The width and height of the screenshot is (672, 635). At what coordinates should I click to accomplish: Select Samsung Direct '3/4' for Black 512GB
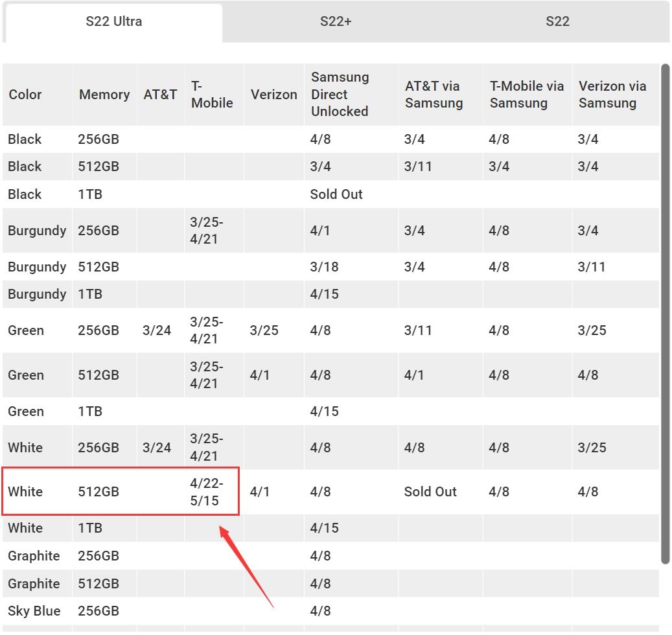[x=321, y=167]
